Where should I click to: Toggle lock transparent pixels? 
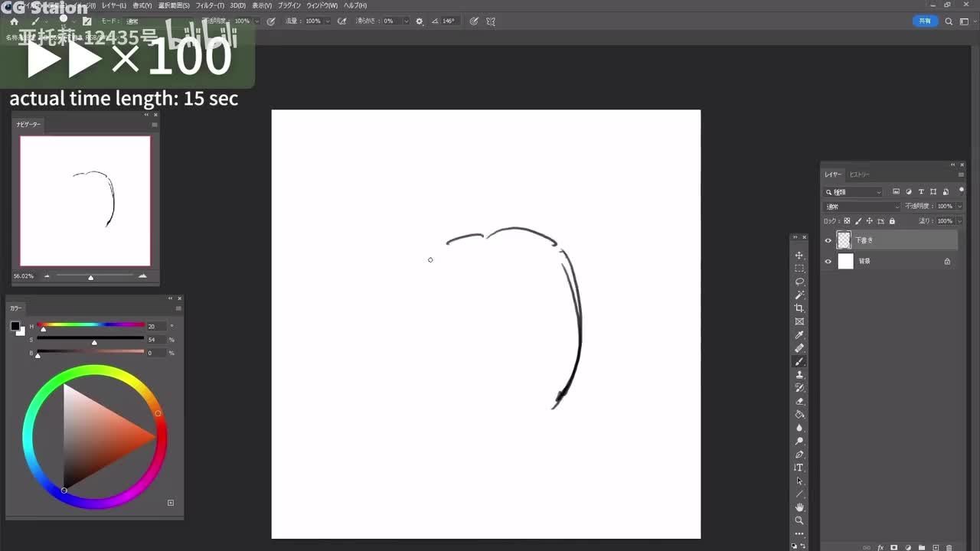pyautogui.click(x=847, y=221)
